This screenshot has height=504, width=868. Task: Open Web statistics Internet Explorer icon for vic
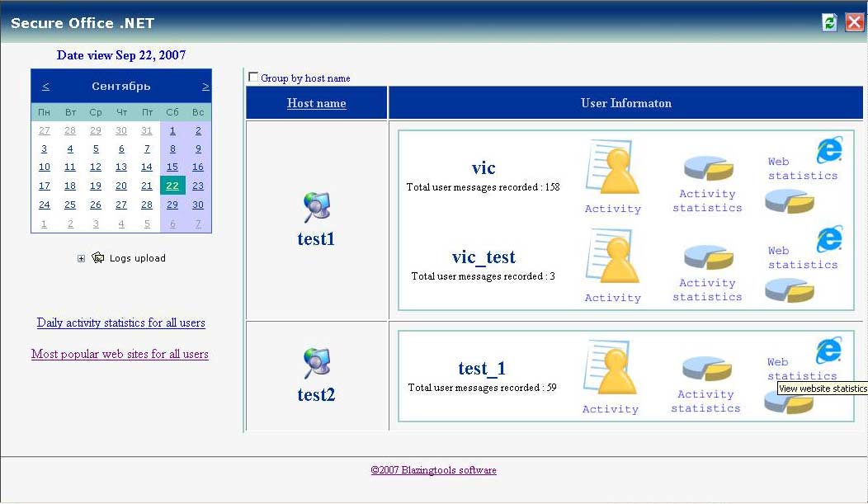(828, 150)
